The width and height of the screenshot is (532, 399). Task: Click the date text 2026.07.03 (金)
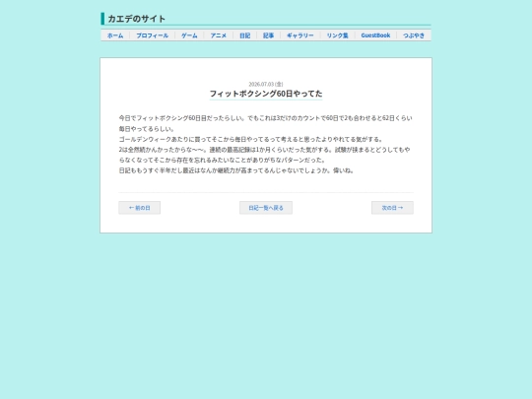tap(266, 84)
